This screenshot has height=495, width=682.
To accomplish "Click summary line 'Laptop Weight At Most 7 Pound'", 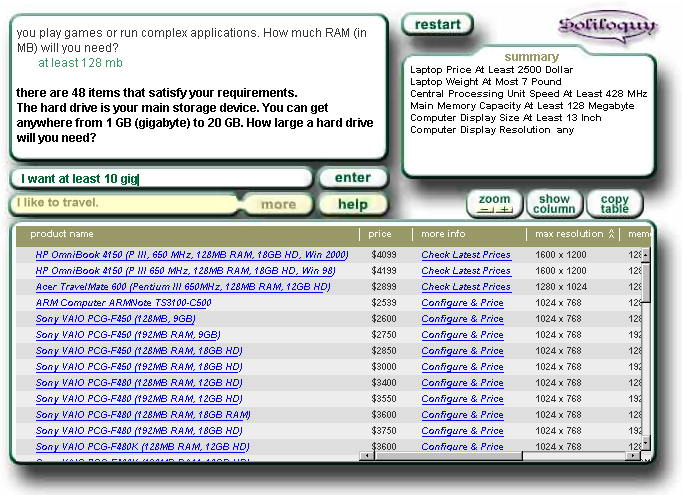I will pyautogui.click(x=486, y=82).
